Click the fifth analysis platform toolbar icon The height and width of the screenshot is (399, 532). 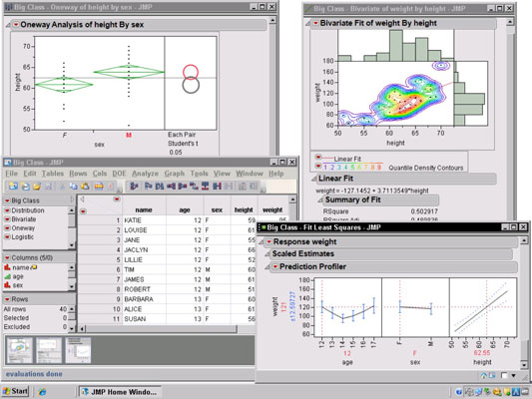[183, 186]
